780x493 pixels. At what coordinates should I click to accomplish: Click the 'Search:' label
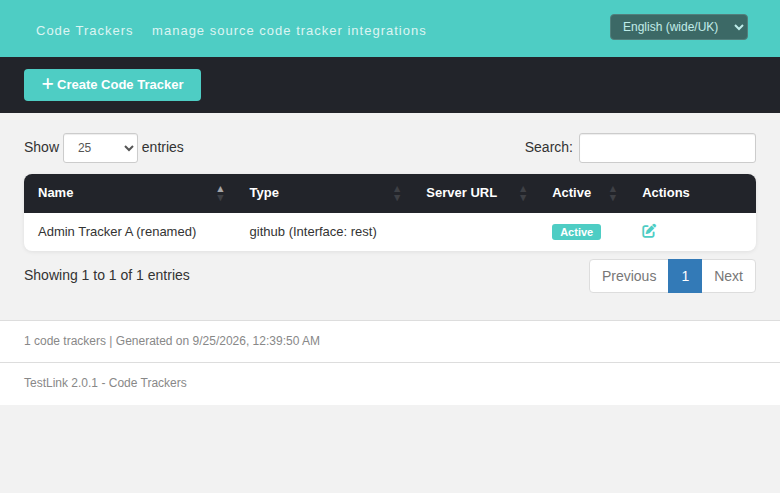(x=549, y=147)
